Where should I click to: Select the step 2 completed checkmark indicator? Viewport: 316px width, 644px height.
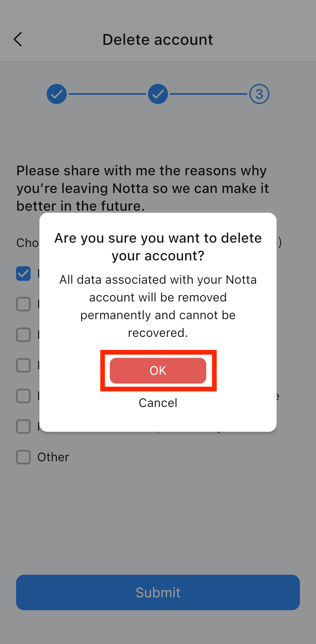pyautogui.click(x=158, y=94)
